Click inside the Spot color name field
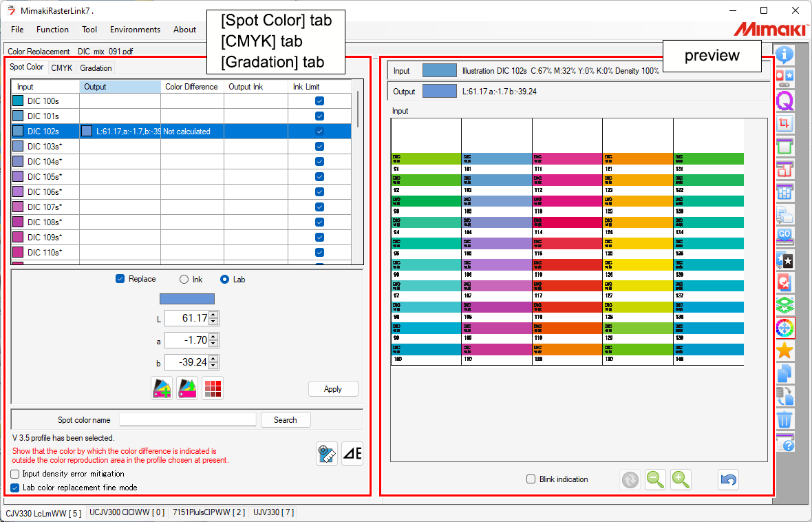This screenshot has height=522, width=812. (187, 419)
